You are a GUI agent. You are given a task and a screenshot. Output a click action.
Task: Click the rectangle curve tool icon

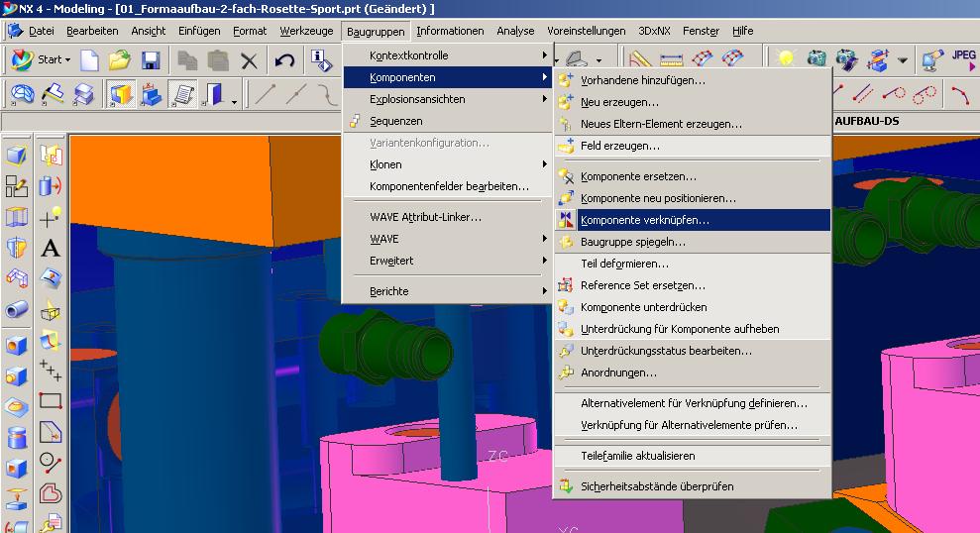pyautogui.click(x=50, y=400)
